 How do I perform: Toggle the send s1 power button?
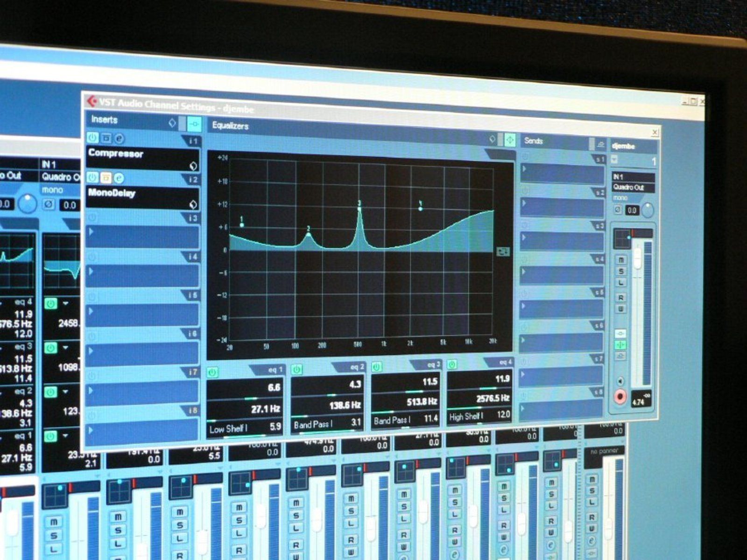point(525,157)
